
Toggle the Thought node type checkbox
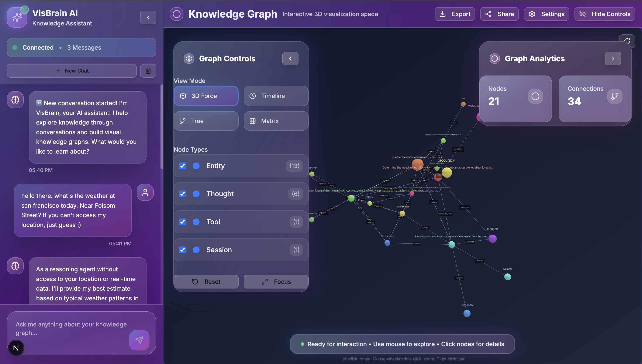pos(183,194)
